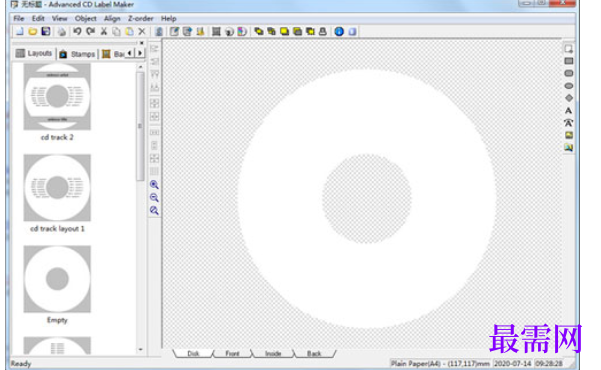Click the colorful half-circle icon in the toolbar
This screenshot has width=601, height=370.
(242, 31)
